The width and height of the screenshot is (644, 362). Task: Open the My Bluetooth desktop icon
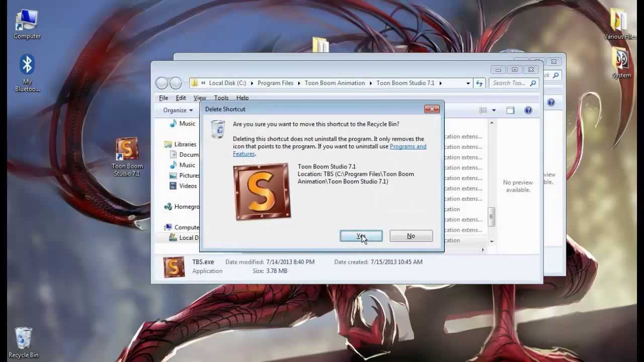[x=27, y=73]
